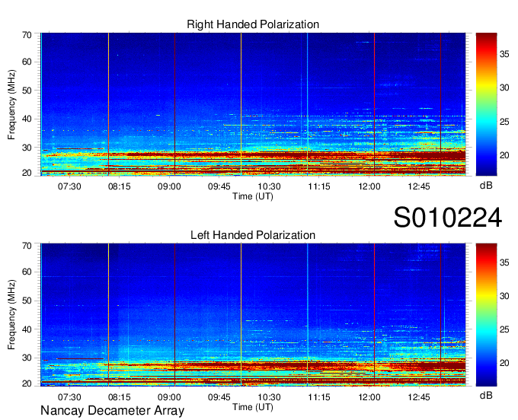Click 50 MHz tick on Right Handed frequency axis
Screen dimensions: 518x420
(x=27, y=91)
